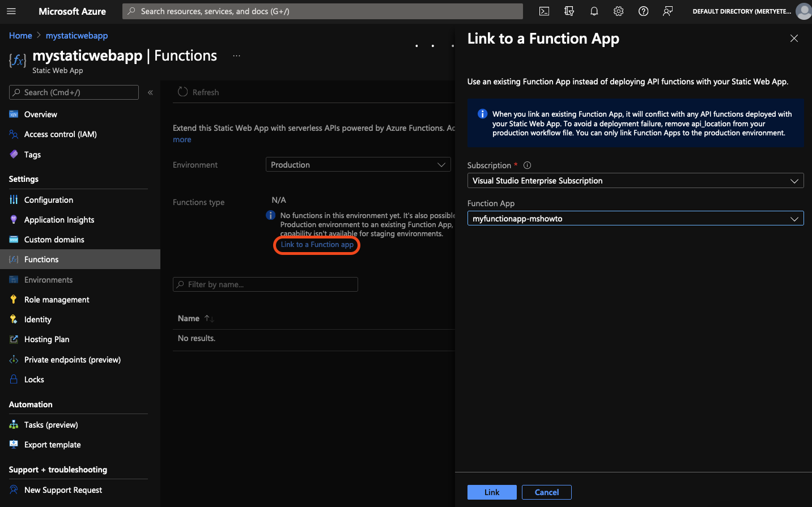Click the 'No results.' table text
The width and height of the screenshot is (812, 507).
(x=197, y=338)
